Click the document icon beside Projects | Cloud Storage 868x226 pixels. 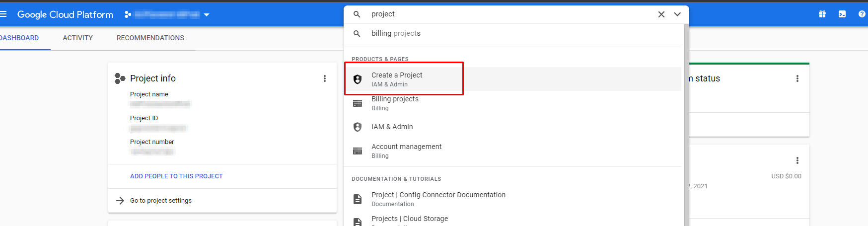coord(358,222)
